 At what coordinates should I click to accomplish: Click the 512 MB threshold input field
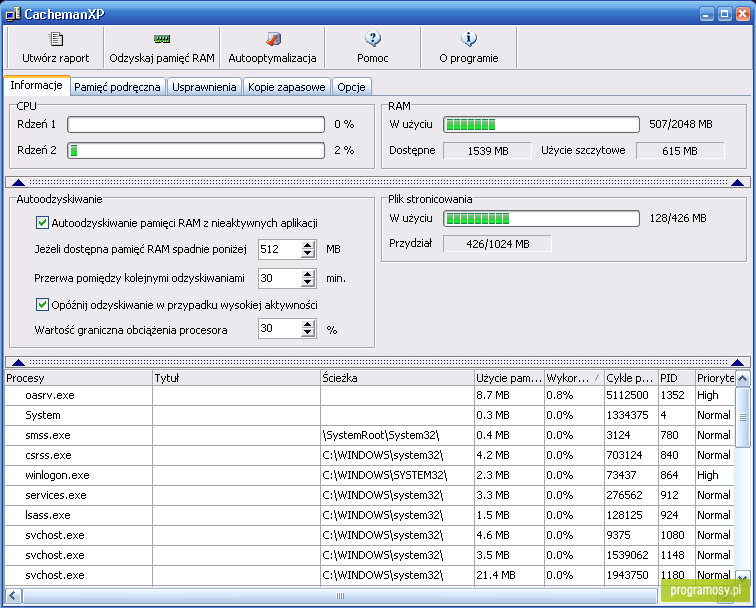click(280, 249)
